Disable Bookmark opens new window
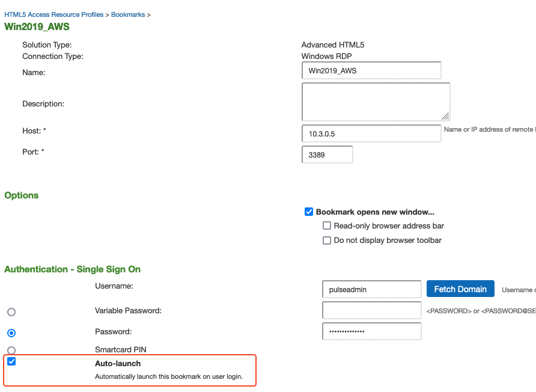This screenshot has height=392, width=536. coord(309,212)
